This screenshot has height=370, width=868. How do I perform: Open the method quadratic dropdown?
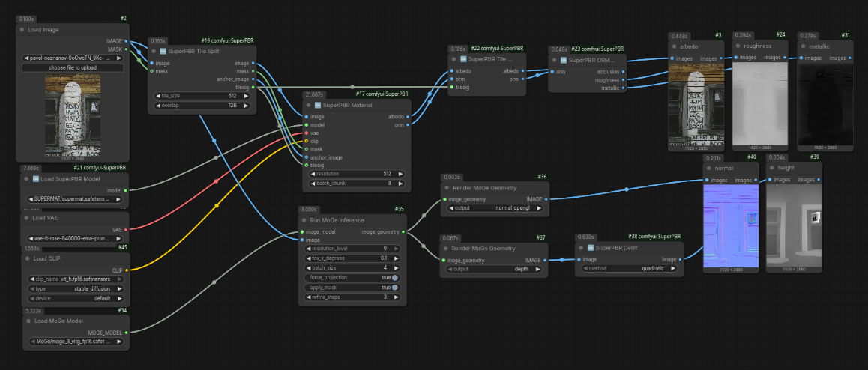tap(629, 268)
